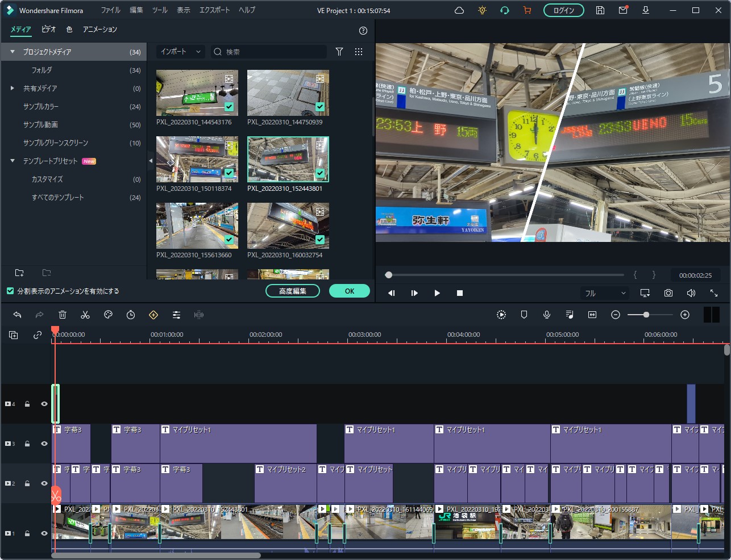
Task: Click the filter icon in media panel
Action: pos(339,52)
